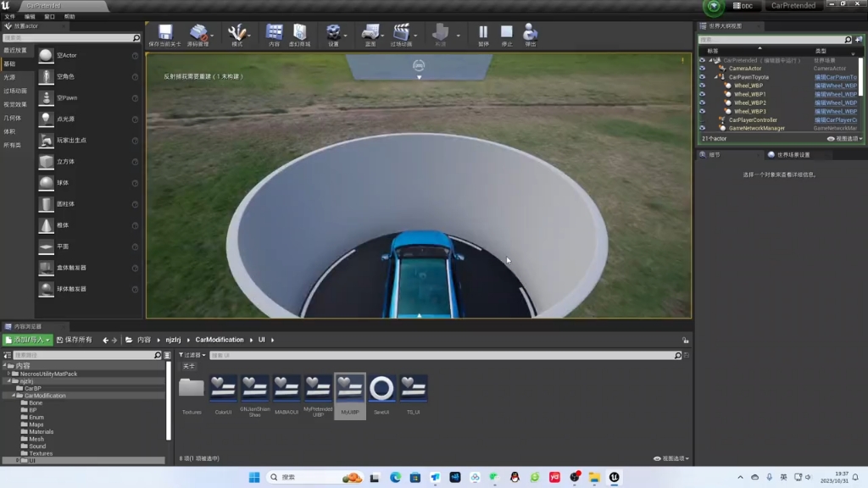This screenshot has width=868, height=488.
Task: Click the 编辑CarPawnTo link in the outliner
Action: coord(836,77)
